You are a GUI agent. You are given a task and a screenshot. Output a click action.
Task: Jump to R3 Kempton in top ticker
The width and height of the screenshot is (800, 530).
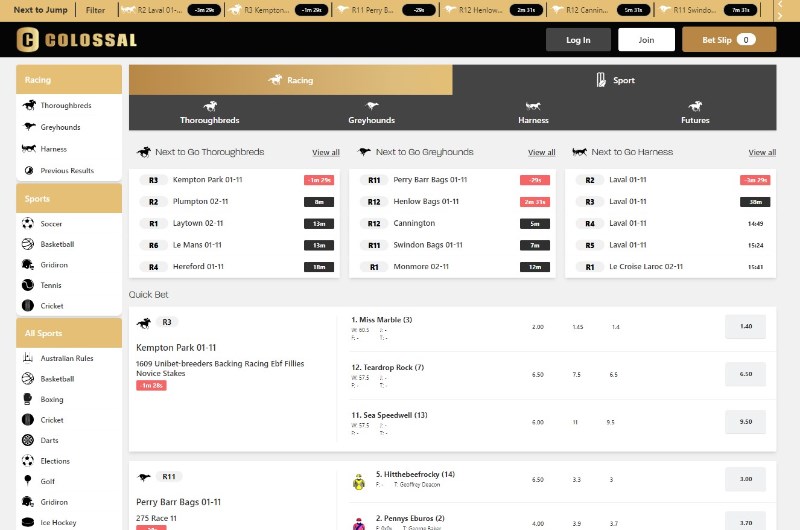pos(278,10)
